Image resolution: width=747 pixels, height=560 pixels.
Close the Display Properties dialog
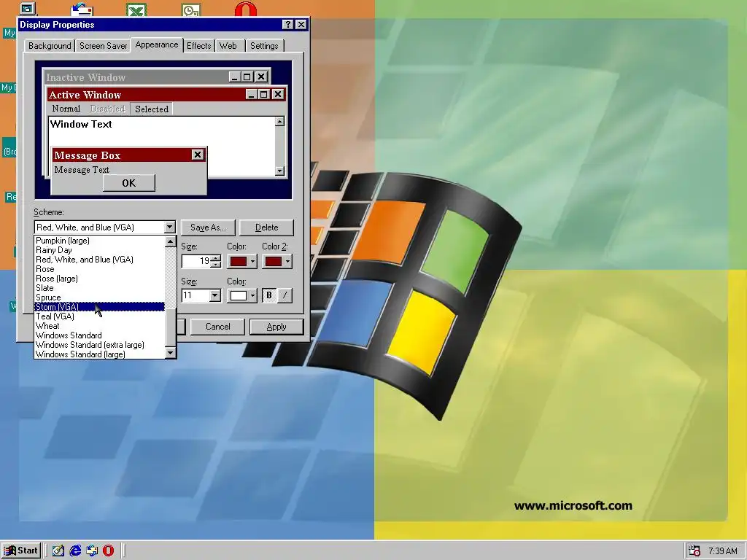(301, 24)
